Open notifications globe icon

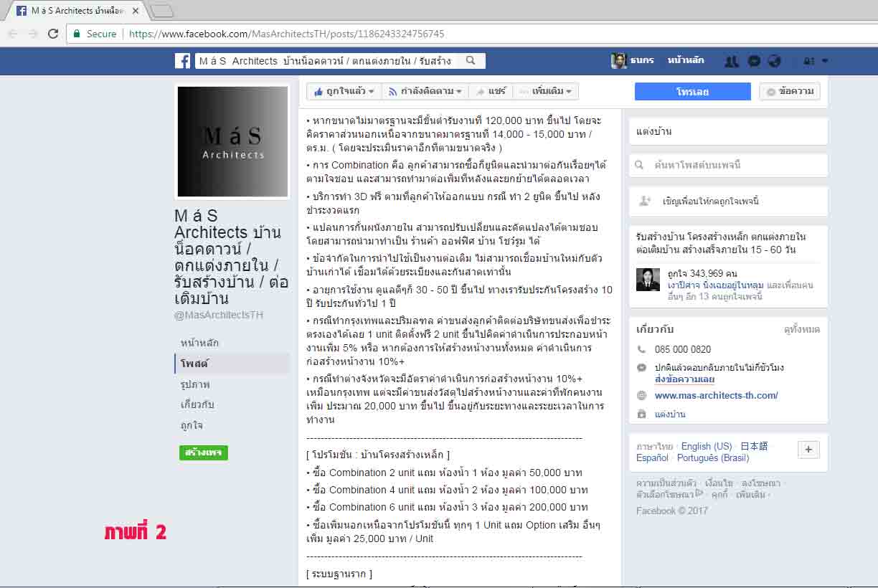[x=774, y=62]
